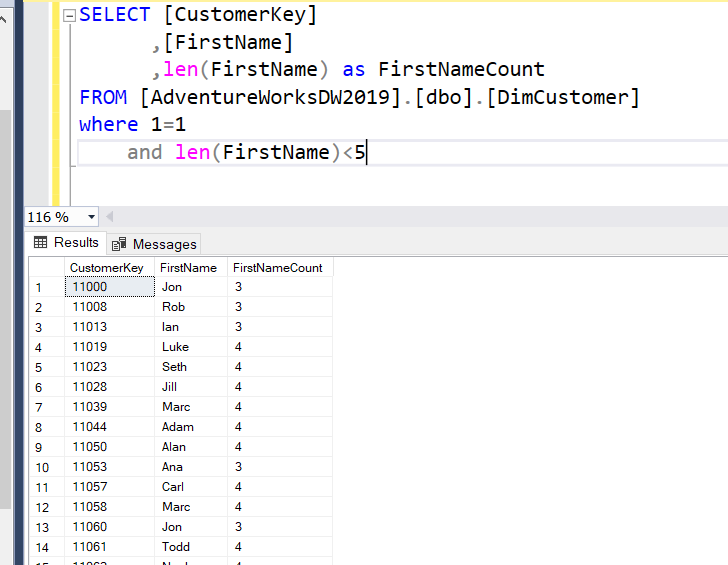Click the Results tab grid icon
The height and width of the screenshot is (565, 728).
[x=40, y=242]
